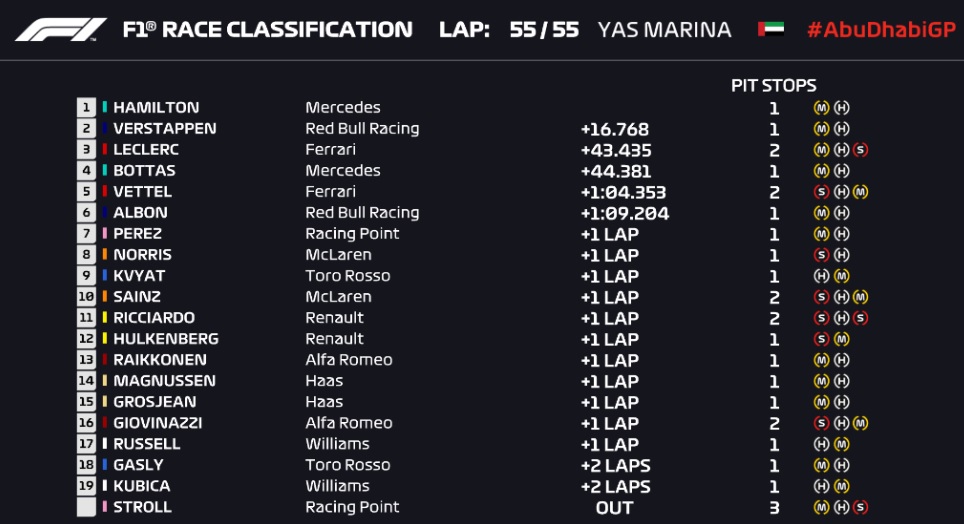The height and width of the screenshot is (524, 964).
Task: Select the position 10 box beside Sainz
Action: point(87,297)
